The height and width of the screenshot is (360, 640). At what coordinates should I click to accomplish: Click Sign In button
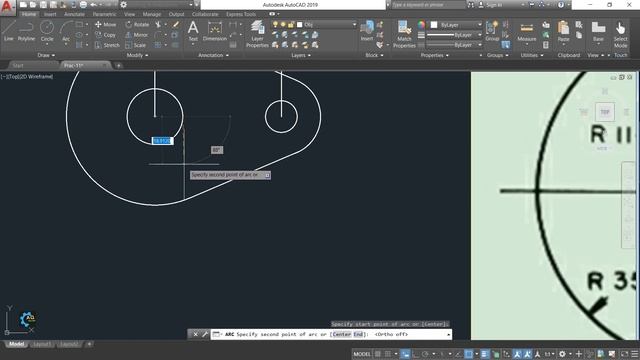click(x=491, y=5)
